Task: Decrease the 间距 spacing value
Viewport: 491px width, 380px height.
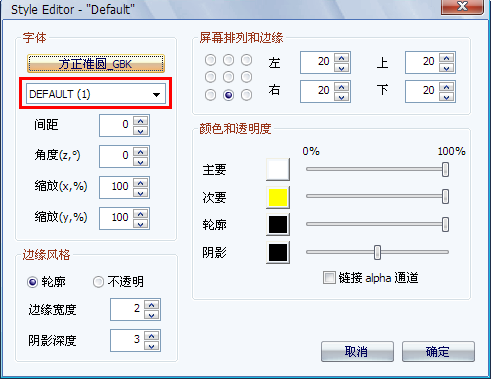Action: click(141, 131)
